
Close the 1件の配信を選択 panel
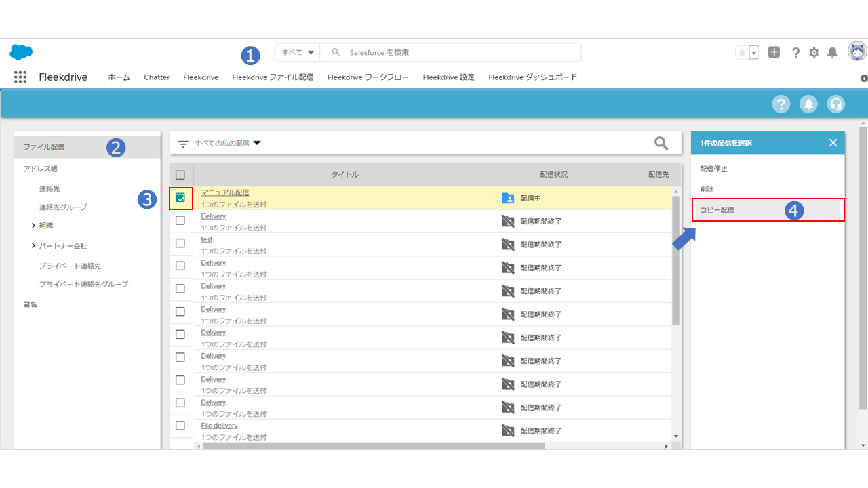click(x=833, y=142)
